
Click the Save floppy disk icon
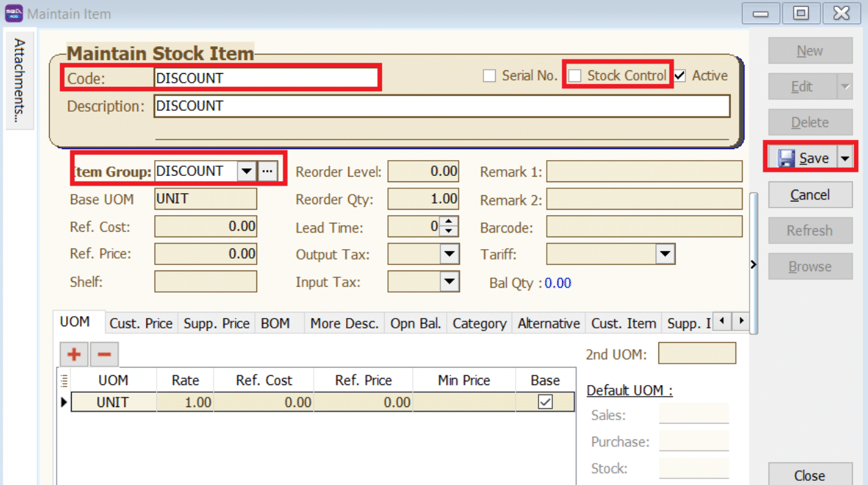pyautogui.click(x=786, y=159)
